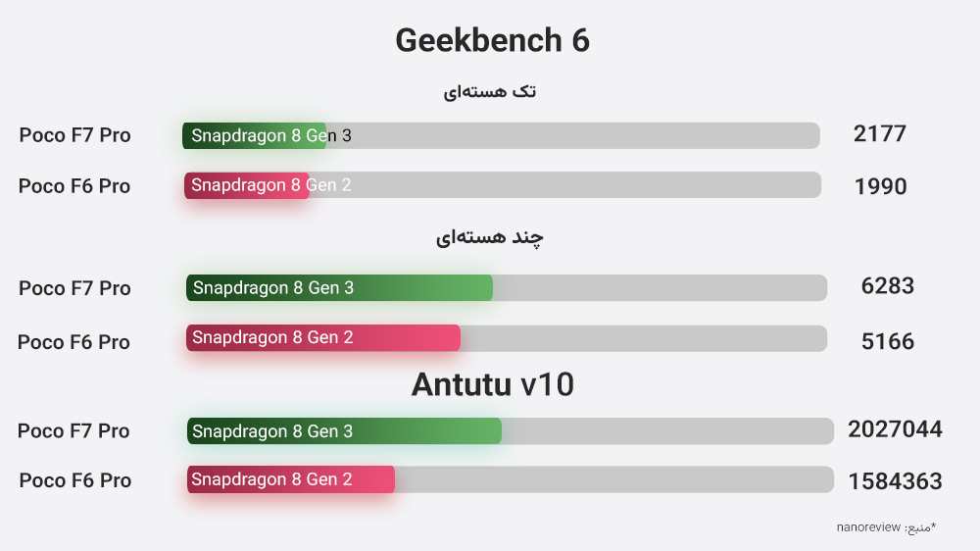Click the Poco F6 Pro label in single-core section
The image size is (980, 551).
click(74, 185)
